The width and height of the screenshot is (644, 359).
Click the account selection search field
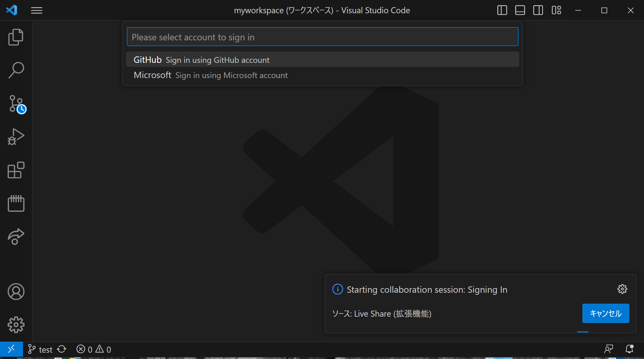(323, 37)
